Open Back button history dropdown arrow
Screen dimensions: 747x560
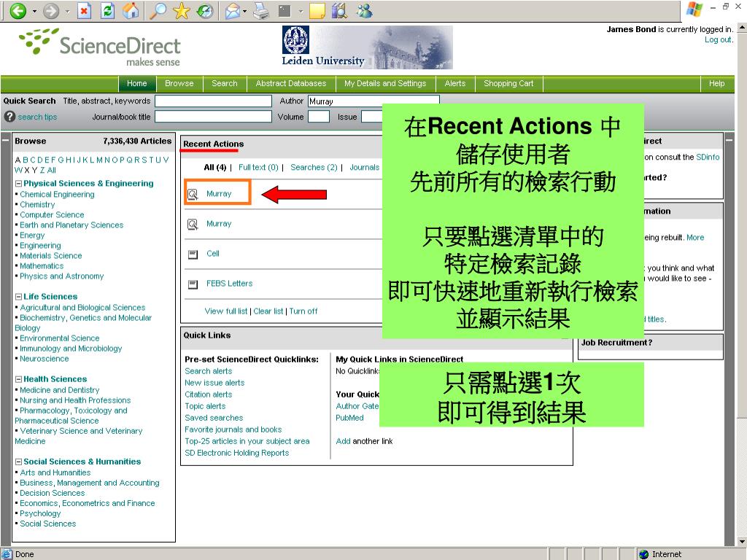pyautogui.click(x=34, y=11)
